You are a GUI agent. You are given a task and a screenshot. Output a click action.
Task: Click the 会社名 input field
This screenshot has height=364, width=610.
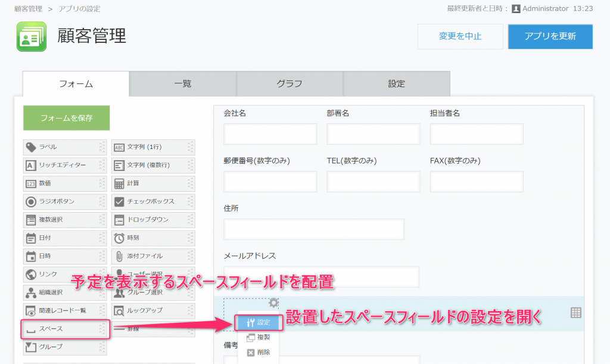[x=270, y=134]
